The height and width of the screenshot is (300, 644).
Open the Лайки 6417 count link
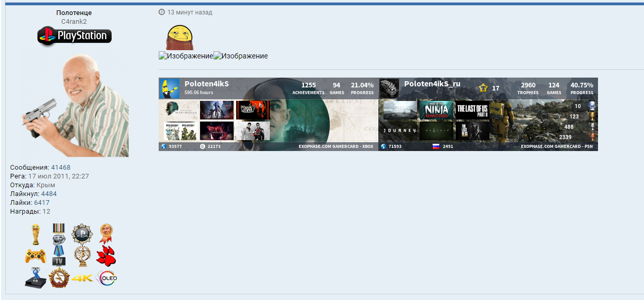click(41, 203)
